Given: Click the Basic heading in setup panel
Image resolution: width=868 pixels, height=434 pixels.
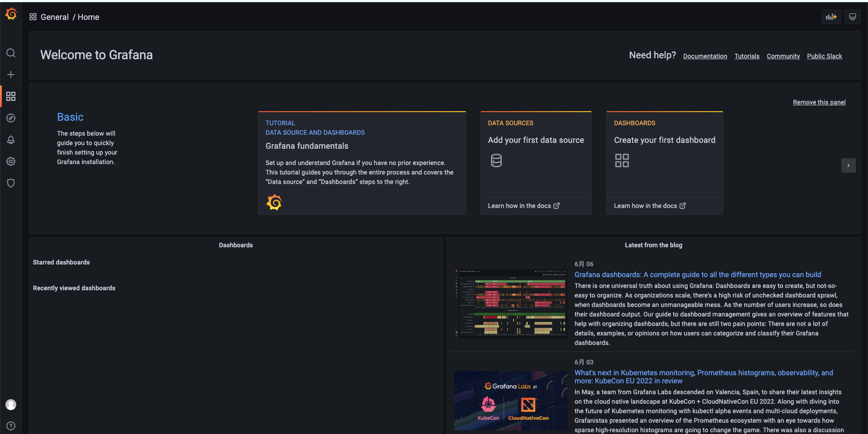Looking at the screenshot, I should point(70,117).
